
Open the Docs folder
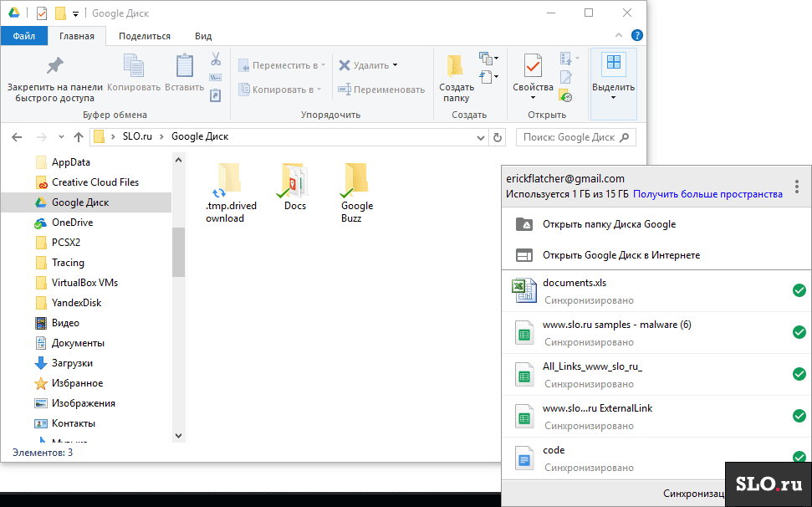click(295, 187)
